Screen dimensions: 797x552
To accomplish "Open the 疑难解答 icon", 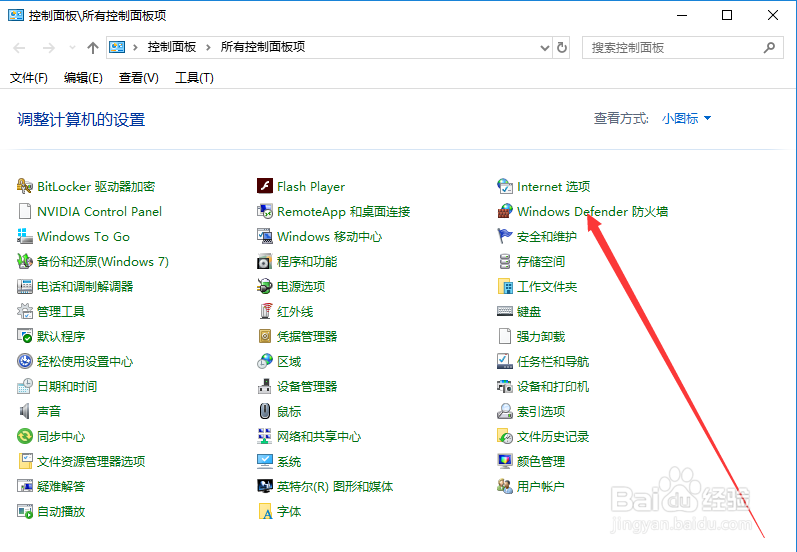I will pyautogui.click(x=24, y=486).
